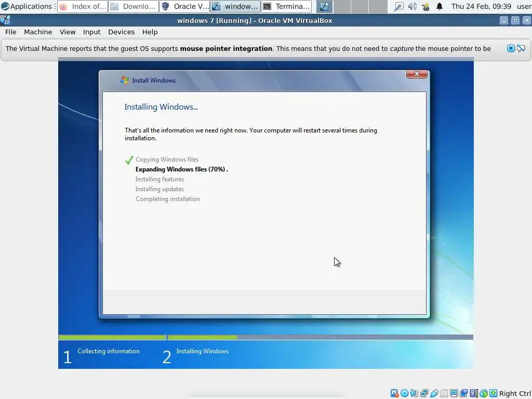Open the network adapters status icon

click(424, 393)
